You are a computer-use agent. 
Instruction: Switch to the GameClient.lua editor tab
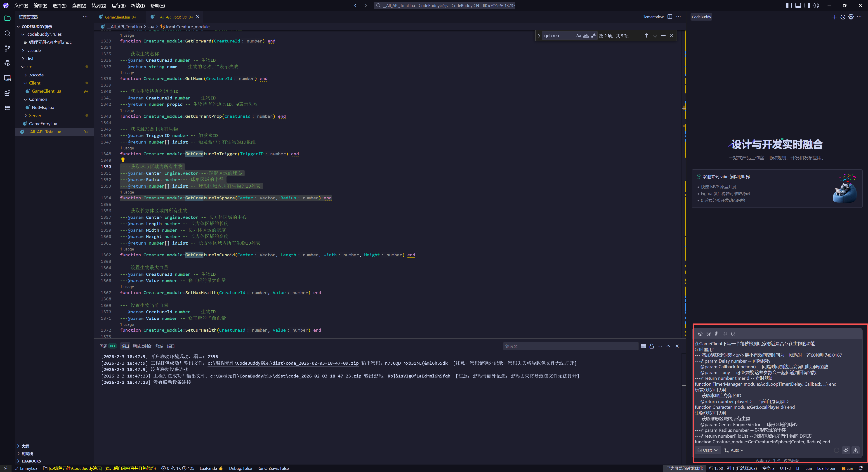(117, 17)
